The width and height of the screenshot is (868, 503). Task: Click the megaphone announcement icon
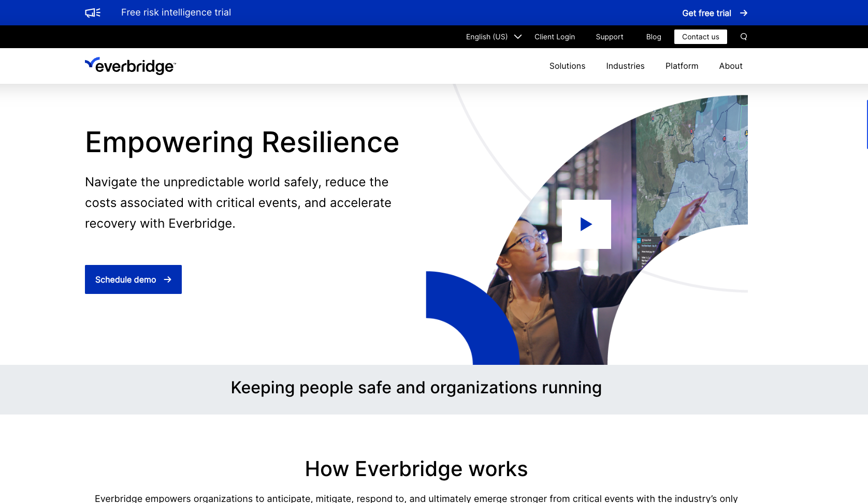pos(93,13)
